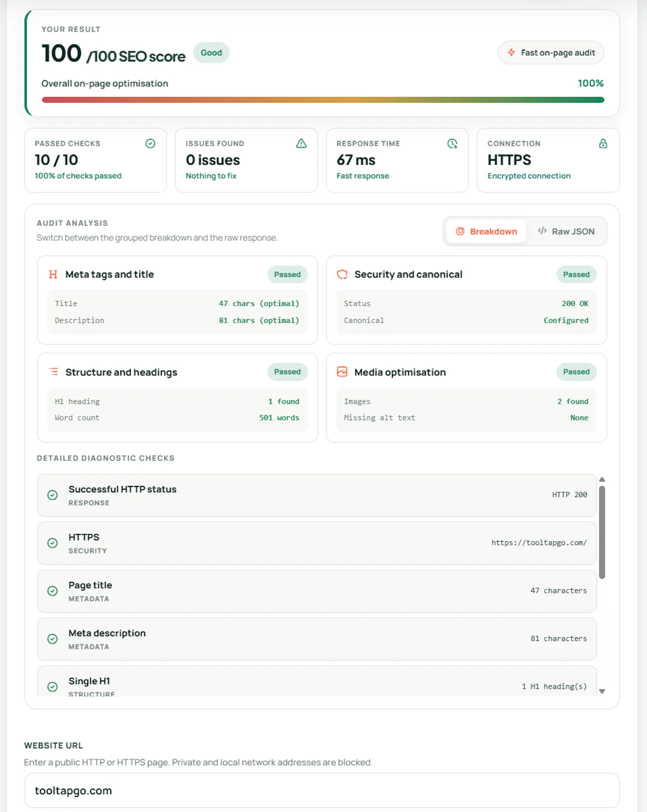The width and height of the screenshot is (647, 812).
Task: Click the None missing alt text value
Action: (x=579, y=418)
